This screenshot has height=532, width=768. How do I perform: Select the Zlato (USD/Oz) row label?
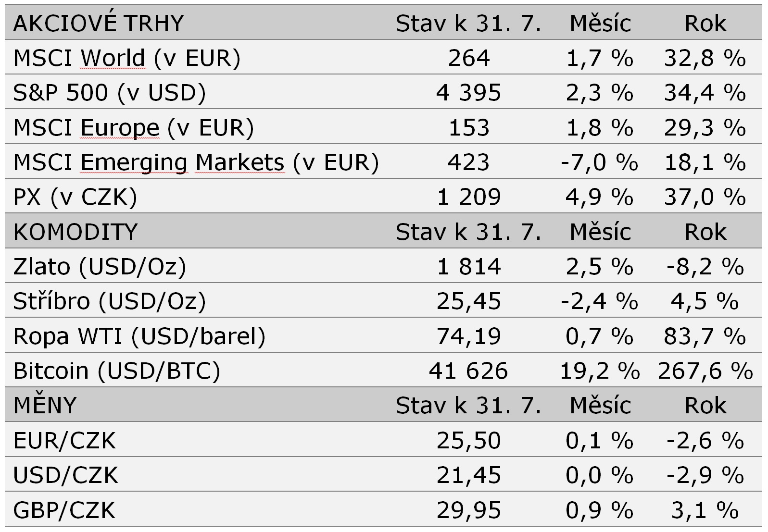coord(100,267)
